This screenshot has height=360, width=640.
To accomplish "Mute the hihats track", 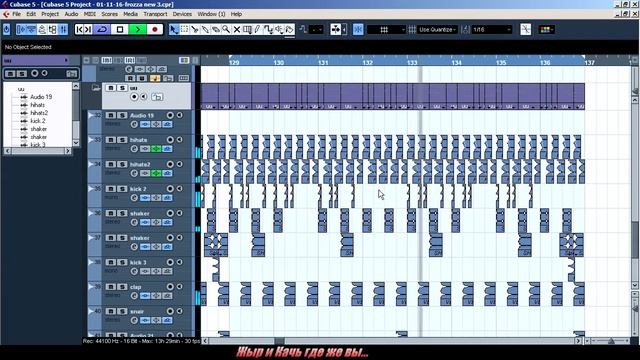I will [111, 140].
